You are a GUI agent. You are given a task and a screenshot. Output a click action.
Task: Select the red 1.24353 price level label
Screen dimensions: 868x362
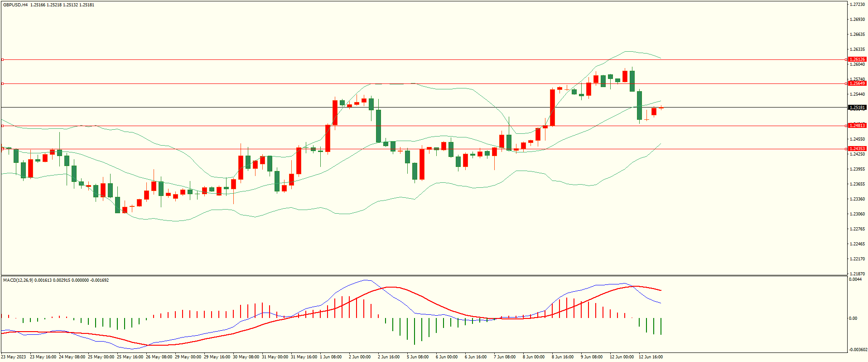tap(857, 149)
